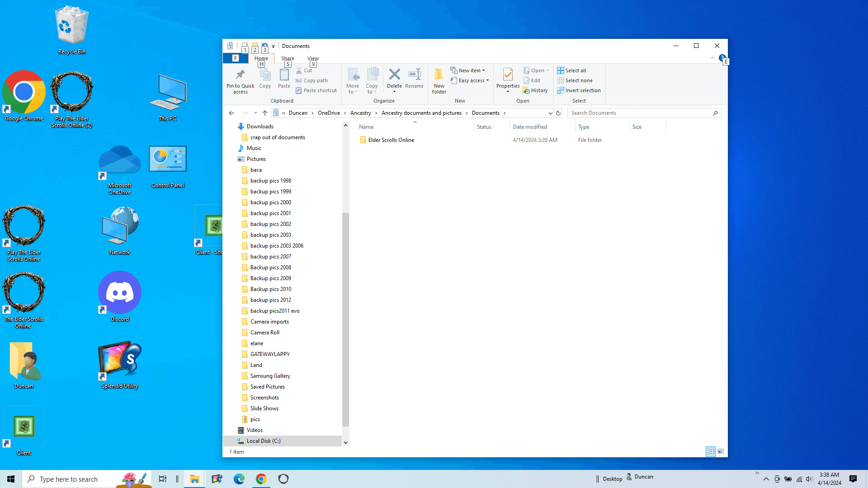This screenshot has width=868, height=488.
Task: Switch to the View ribbon tab
Action: coord(313,58)
